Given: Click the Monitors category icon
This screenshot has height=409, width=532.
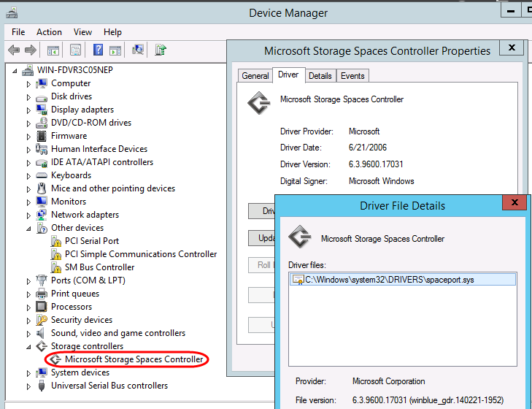Looking at the screenshot, I should click(42, 202).
